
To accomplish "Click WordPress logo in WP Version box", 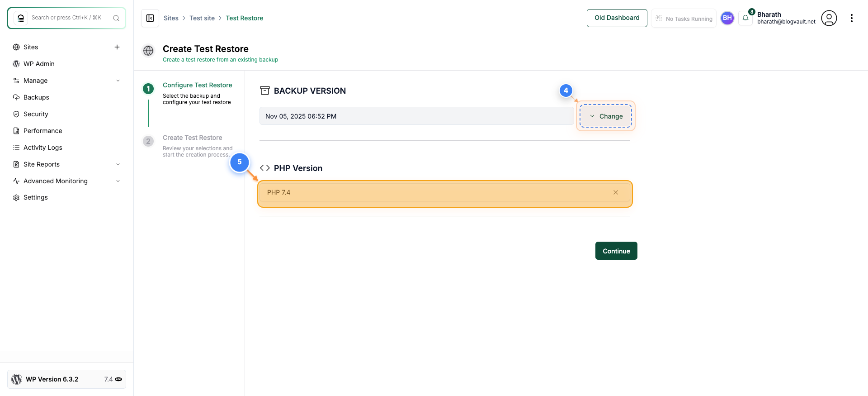I will (17, 379).
